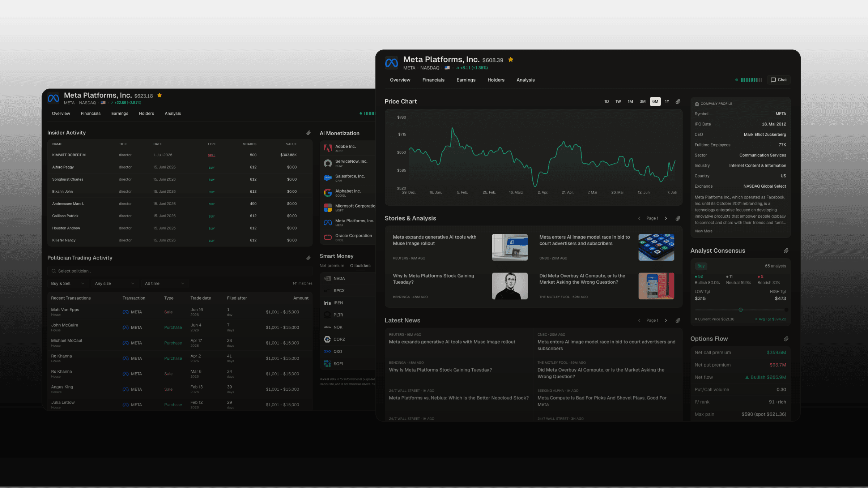
Task: Click the paperclip icon beside Politician Trading Activity
Action: pyautogui.click(x=309, y=258)
